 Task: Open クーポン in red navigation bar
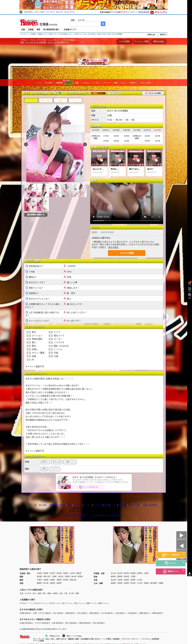tap(96, 83)
